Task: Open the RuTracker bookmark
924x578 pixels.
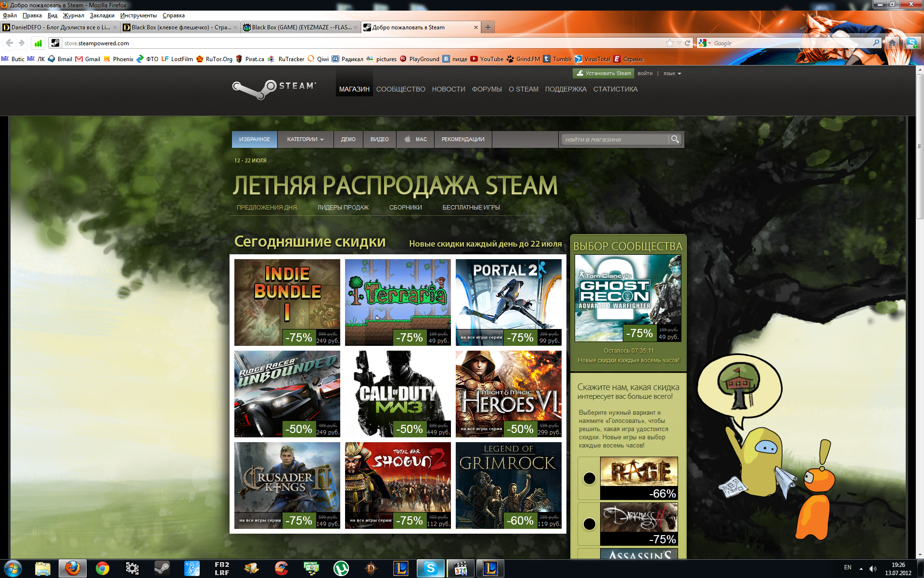Action: pyautogui.click(x=286, y=59)
